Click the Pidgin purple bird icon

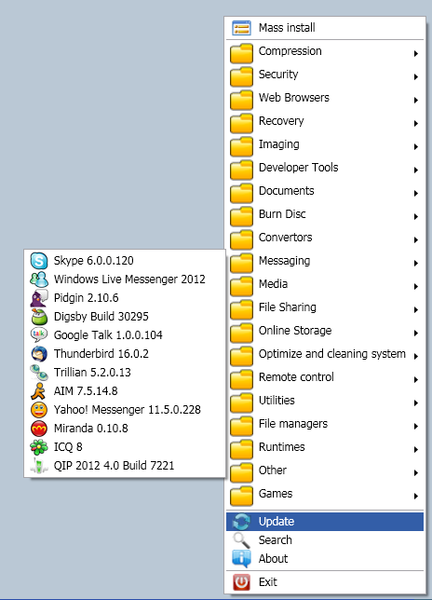[39, 298]
